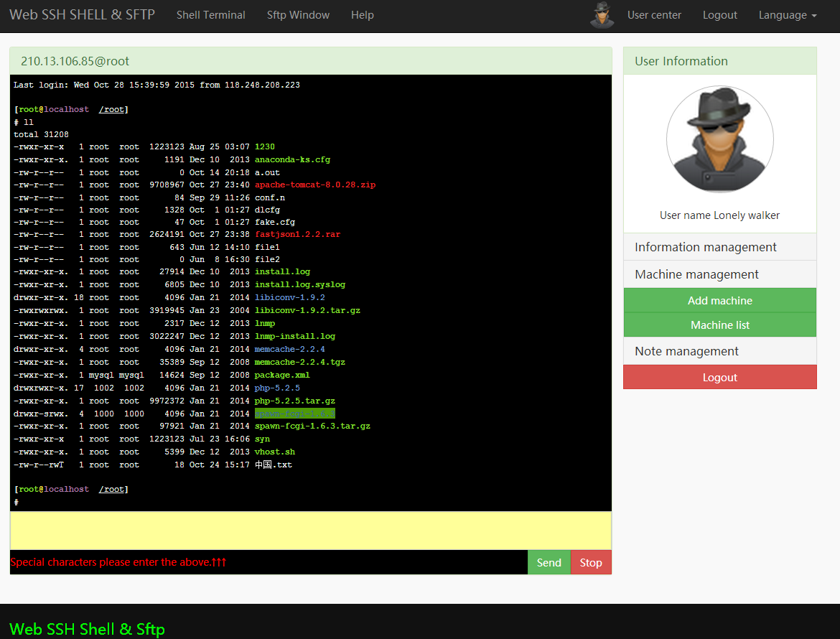Click the red Logout sidebar button

pyautogui.click(x=719, y=377)
